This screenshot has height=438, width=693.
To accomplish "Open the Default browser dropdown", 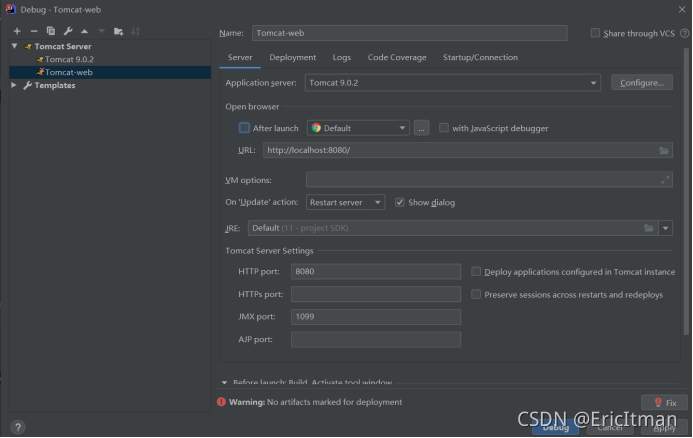I will (358, 128).
